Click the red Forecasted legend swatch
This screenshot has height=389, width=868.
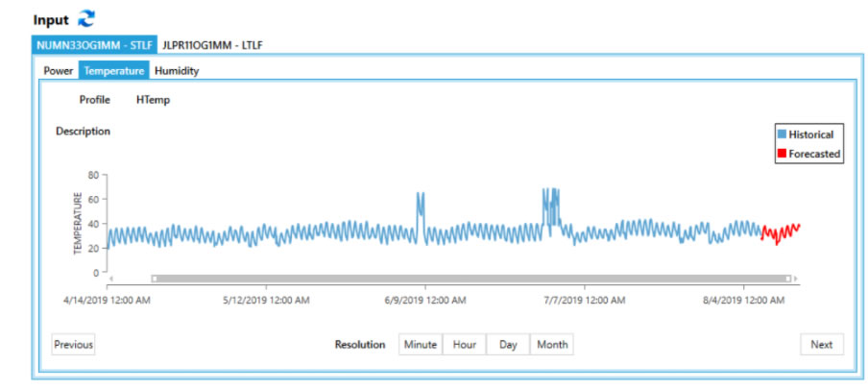(783, 154)
